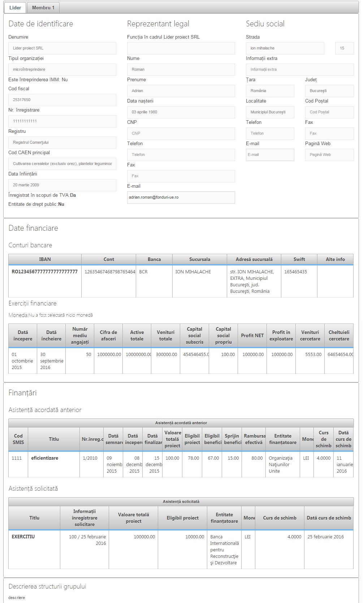Viewport: 364px width, 603px height.
Task: Switch to the Lider tab
Action: [x=15, y=8]
